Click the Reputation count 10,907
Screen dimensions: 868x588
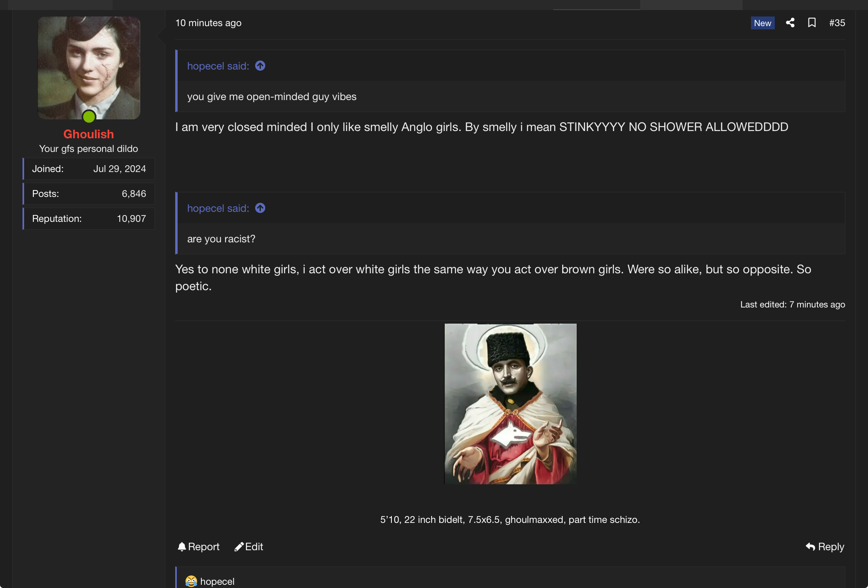click(x=131, y=219)
